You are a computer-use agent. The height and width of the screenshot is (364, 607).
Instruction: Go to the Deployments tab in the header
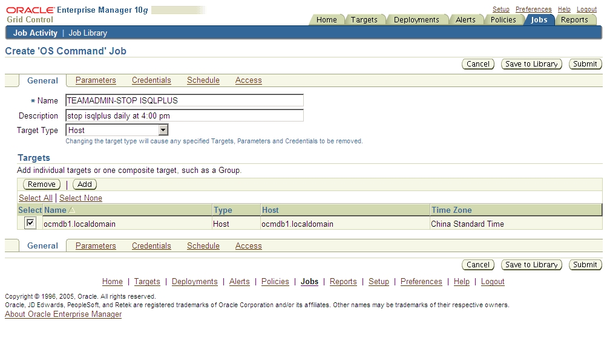point(416,20)
